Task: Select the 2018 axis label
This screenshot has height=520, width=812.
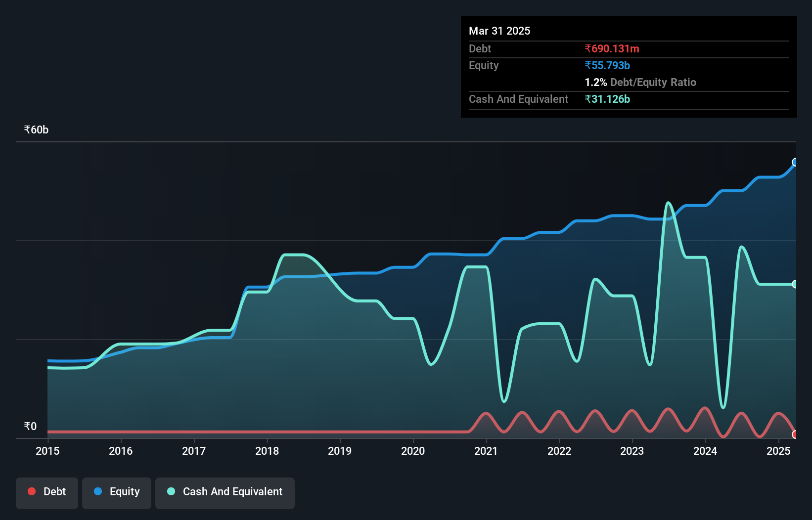Action: (267, 451)
